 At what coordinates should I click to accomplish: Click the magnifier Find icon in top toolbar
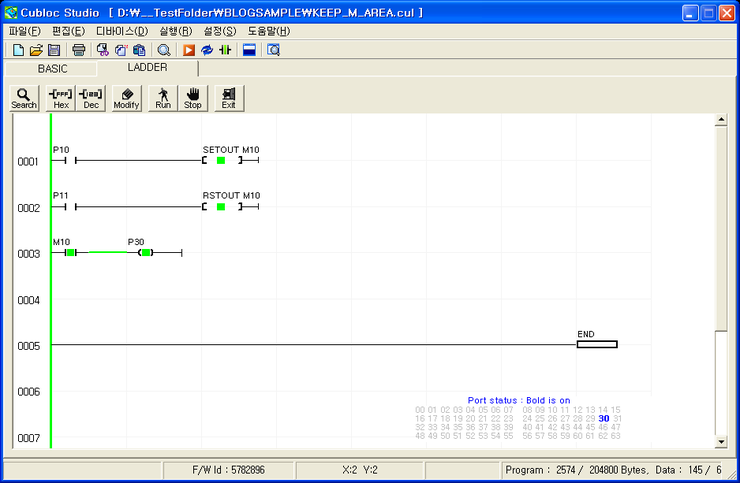tap(164, 50)
